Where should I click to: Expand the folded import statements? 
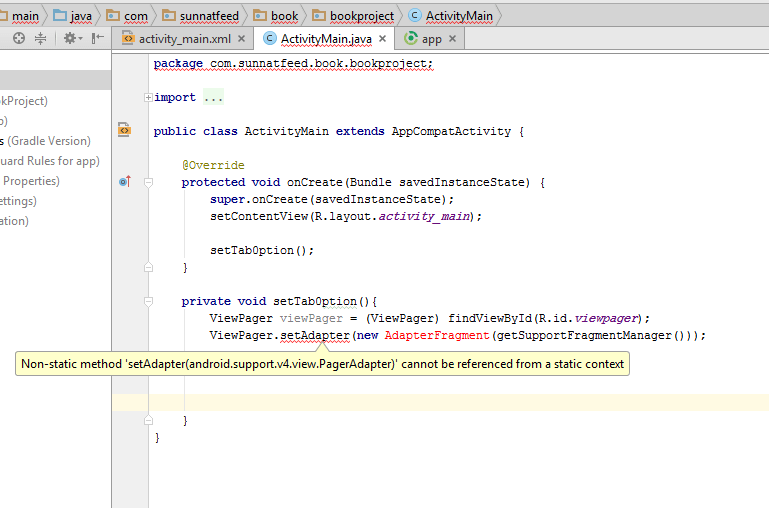click(x=148, y=98)
